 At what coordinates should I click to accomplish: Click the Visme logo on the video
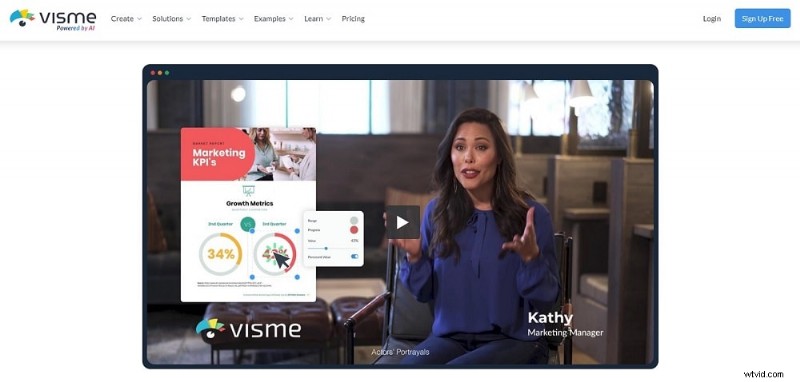pyautogui.click(x=248, y=329)
